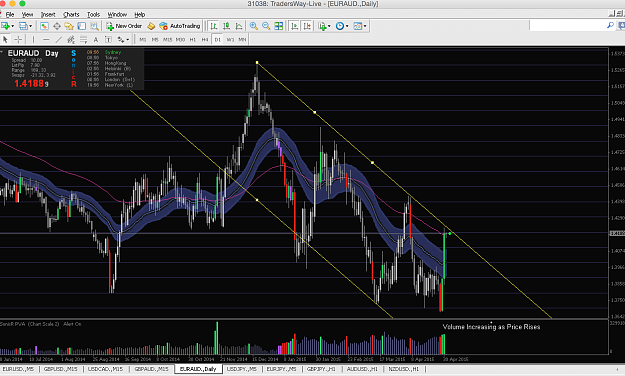Open the Window menu
This screenshot has width=625, height=376.
tap(117, 14)
